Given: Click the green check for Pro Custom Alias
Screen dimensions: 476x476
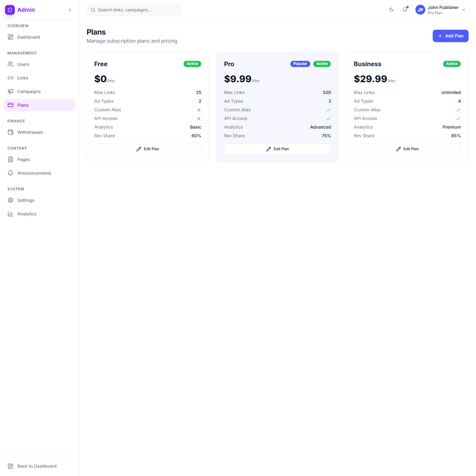Looking at the screenshot, I should 328,110.
